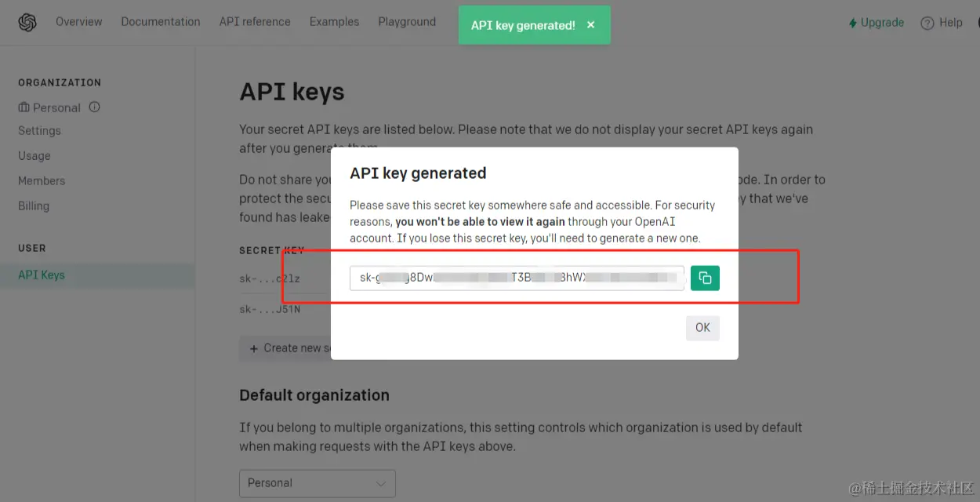Screen dimensions: 980x502
Task: Go to the Documentation page
Action: click(161, 22)
